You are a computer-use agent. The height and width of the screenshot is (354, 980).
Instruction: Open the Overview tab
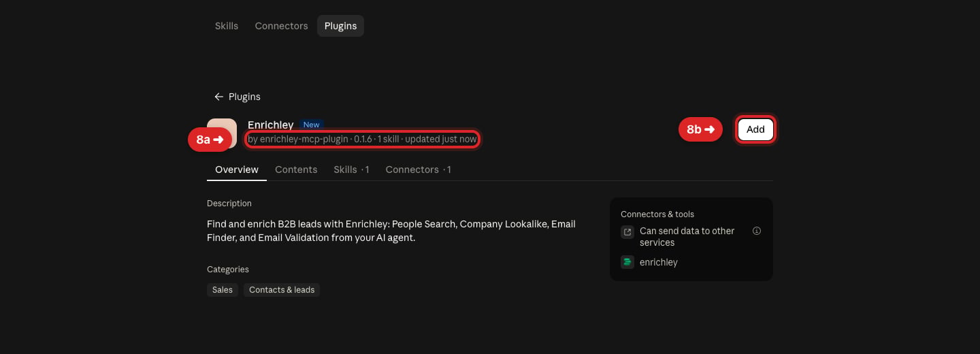point(237,170)
